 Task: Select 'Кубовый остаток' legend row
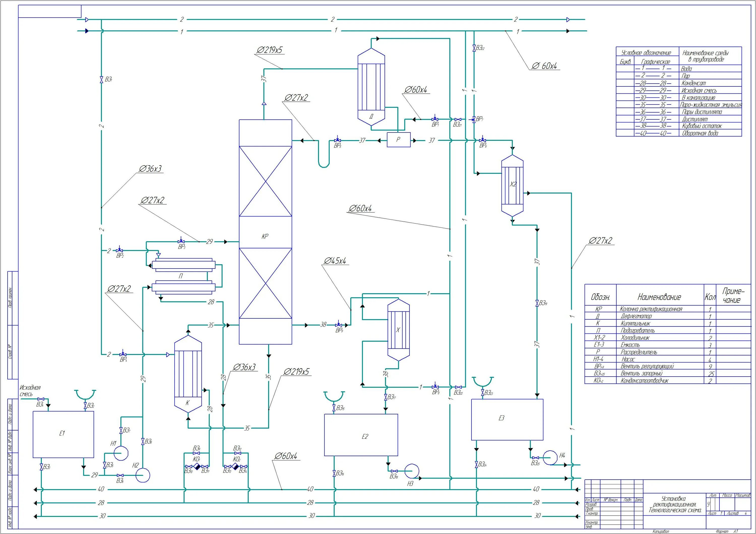coord(679,126)
